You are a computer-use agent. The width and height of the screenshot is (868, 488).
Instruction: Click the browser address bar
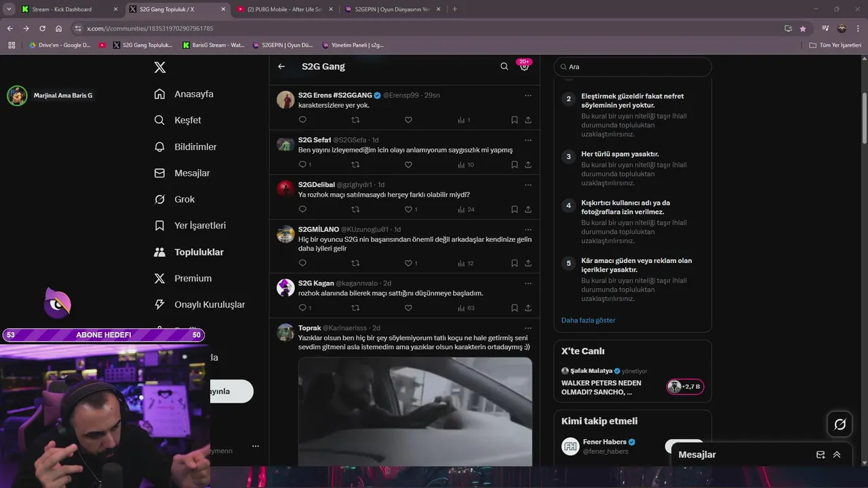427,28
